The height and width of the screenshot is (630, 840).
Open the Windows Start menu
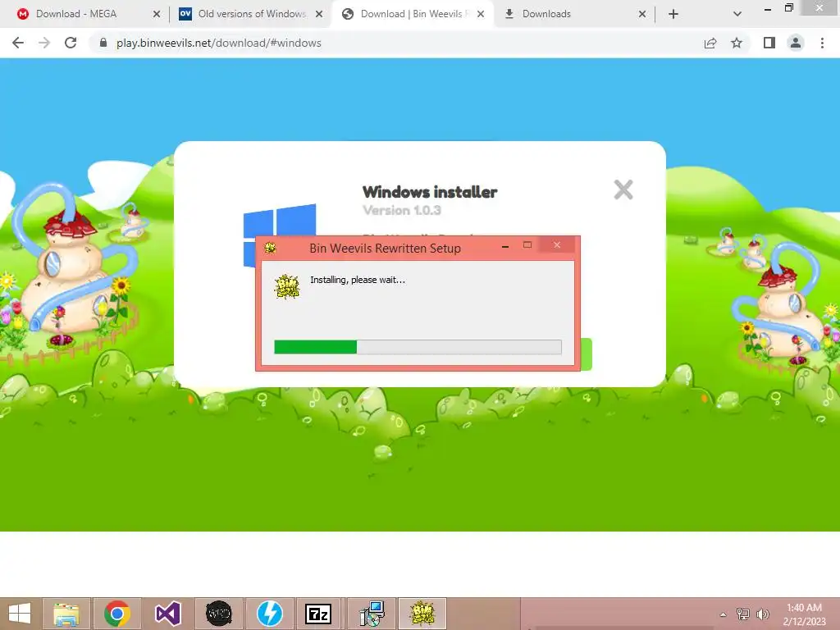[x=20, y=614]
